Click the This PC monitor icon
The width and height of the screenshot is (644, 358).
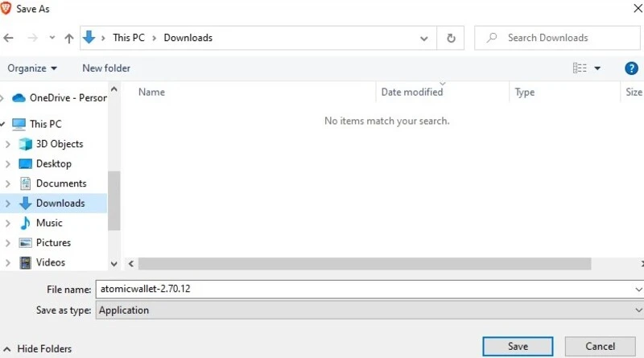click(19, 124)
